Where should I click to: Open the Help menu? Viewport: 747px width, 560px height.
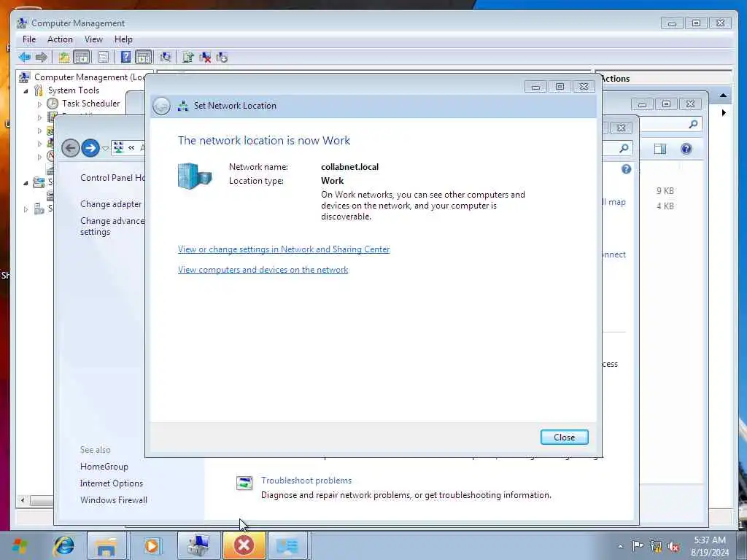[123, 39]
